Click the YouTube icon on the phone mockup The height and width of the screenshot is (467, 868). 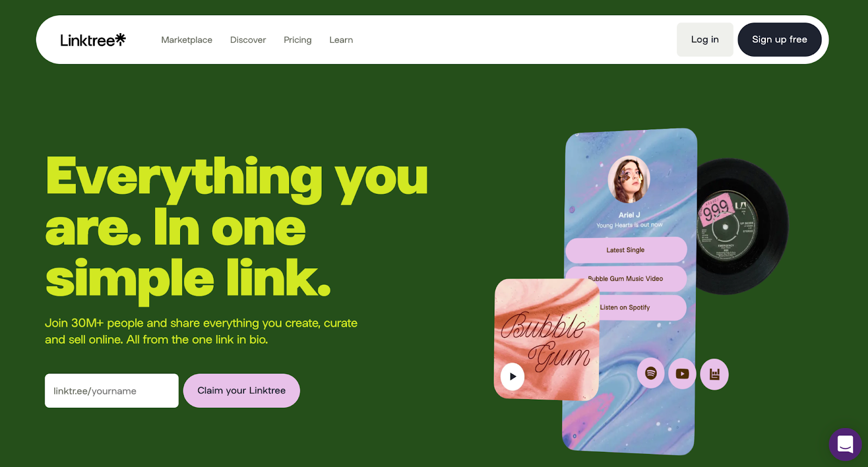[682, 374]
